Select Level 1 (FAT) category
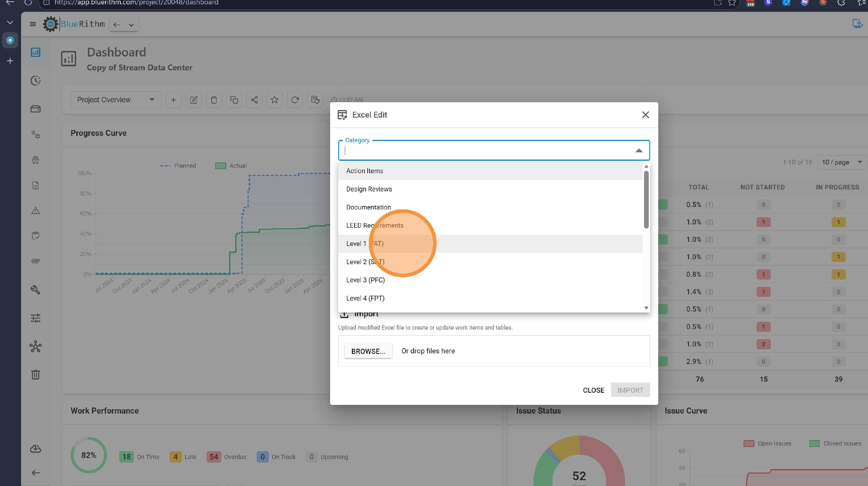The height and width of the screenshot is (486, 868). coord(490,244)
